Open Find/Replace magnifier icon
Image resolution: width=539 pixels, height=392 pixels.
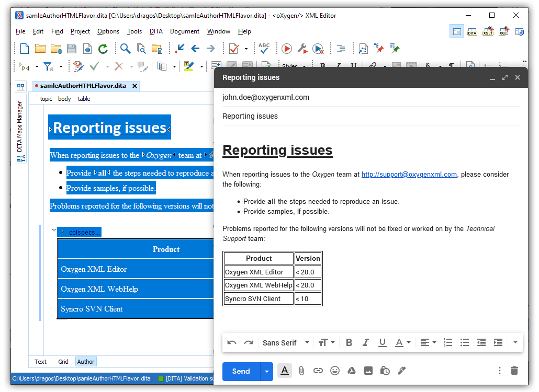125,49
